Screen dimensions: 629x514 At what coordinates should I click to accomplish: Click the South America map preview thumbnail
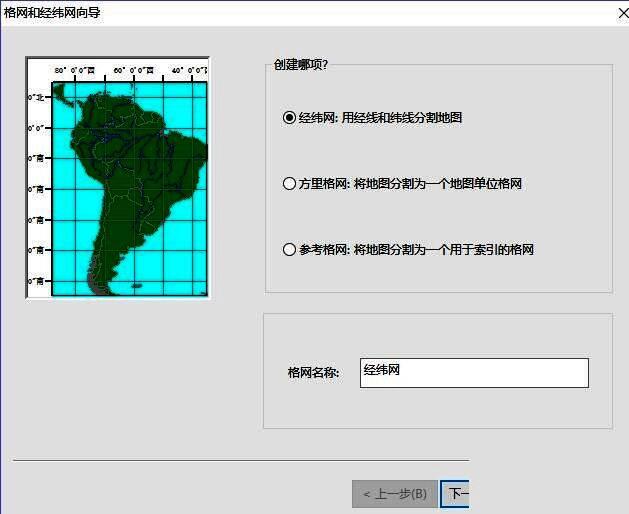pos(118,177)
